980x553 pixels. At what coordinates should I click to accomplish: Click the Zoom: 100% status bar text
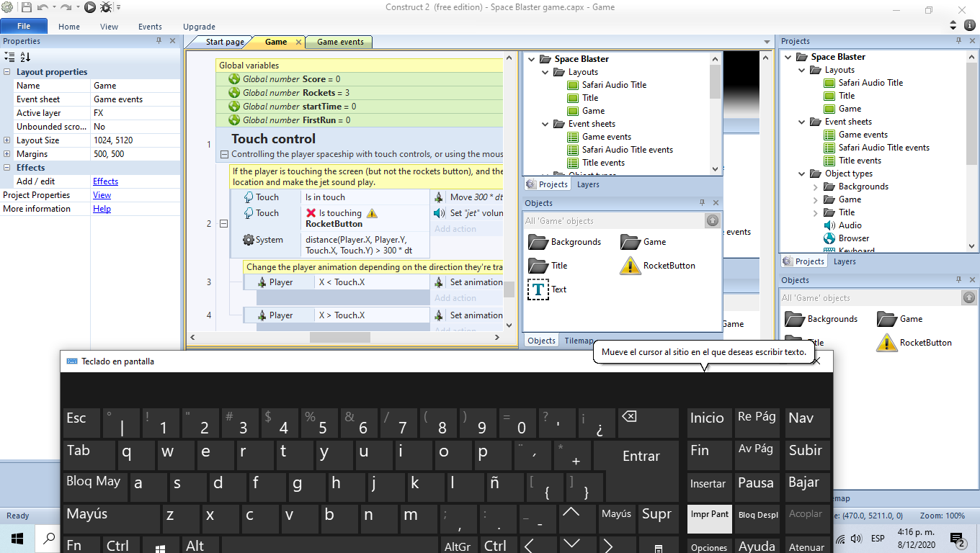(942, 516)
